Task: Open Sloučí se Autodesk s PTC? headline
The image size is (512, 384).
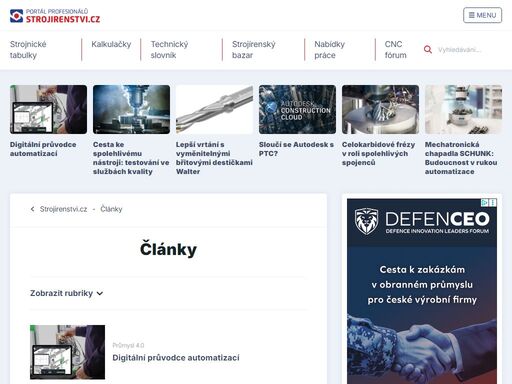Action: (x=296, y=149)
